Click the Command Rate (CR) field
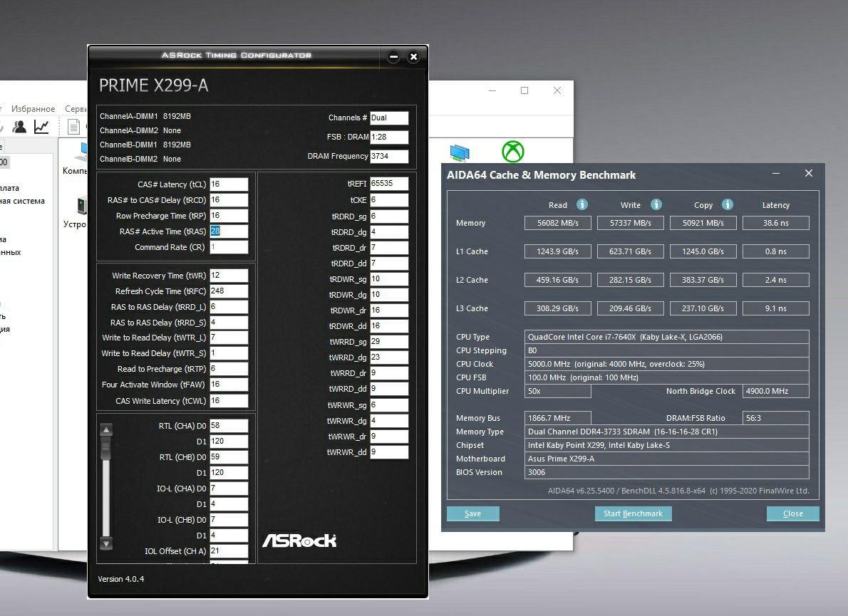Screen dimensions: 848x616 pyautogui.click(x=229, y=247)
